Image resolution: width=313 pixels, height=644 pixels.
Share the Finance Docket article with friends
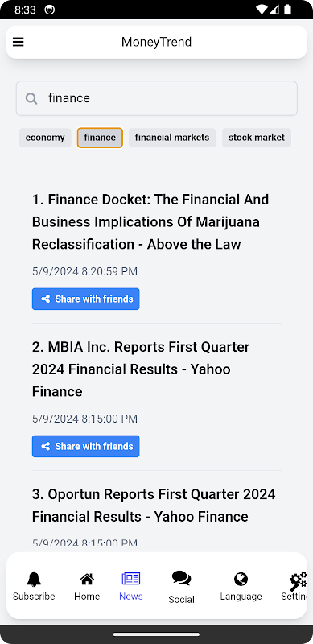pyautogui.click(x=86, y=299)
